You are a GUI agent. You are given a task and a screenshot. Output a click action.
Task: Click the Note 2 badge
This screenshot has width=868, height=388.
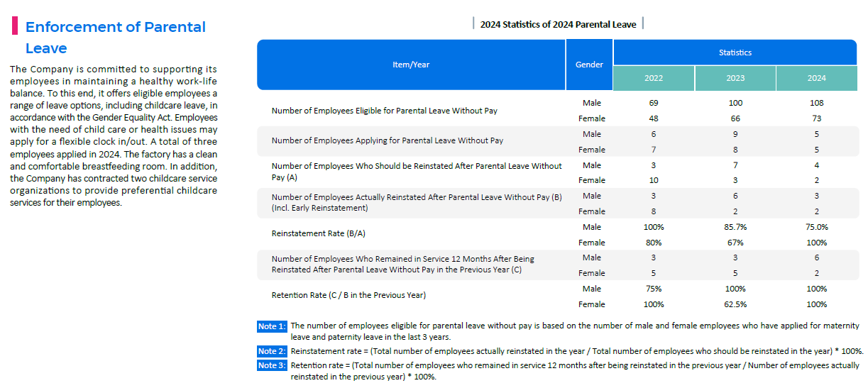272,351
